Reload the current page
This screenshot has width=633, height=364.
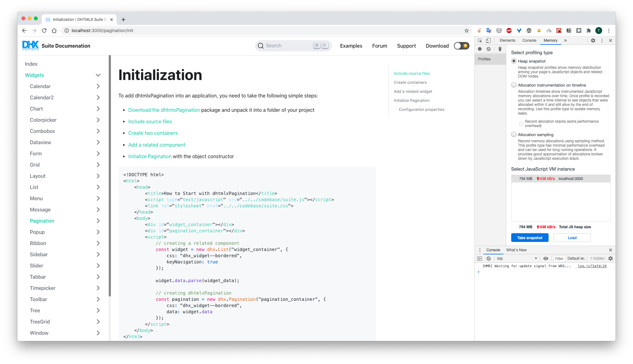point(44,31)
